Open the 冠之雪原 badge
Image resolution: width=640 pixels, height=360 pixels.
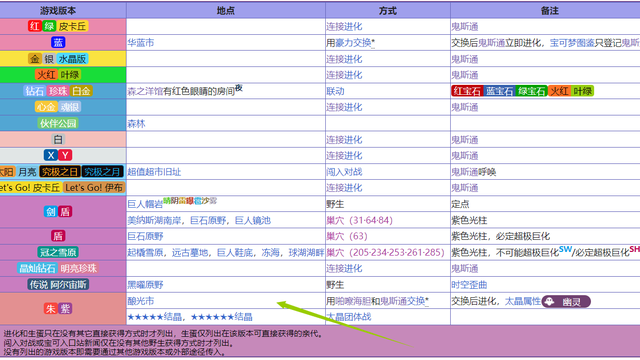(58, 252)
